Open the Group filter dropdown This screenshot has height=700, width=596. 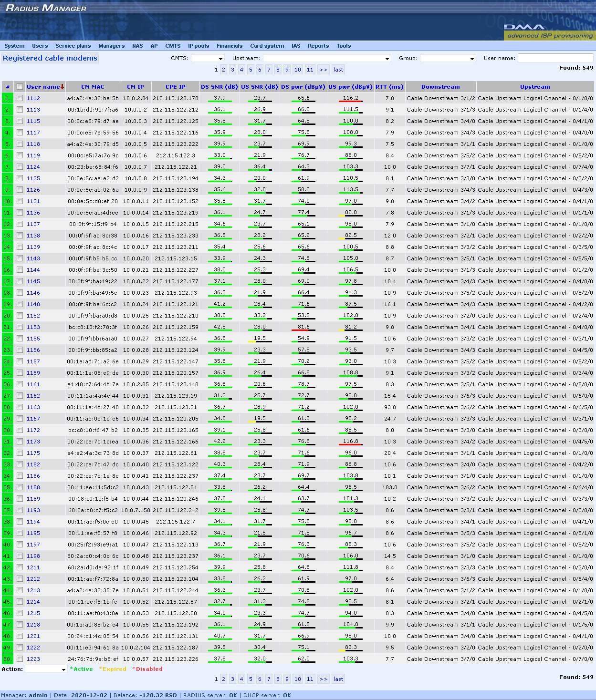(448, 58)
